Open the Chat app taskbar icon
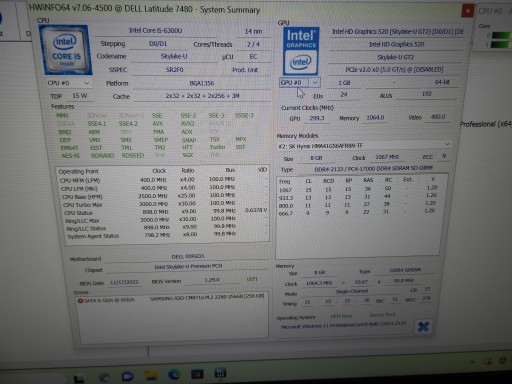The image size is (512, 384). click(127, 377)
